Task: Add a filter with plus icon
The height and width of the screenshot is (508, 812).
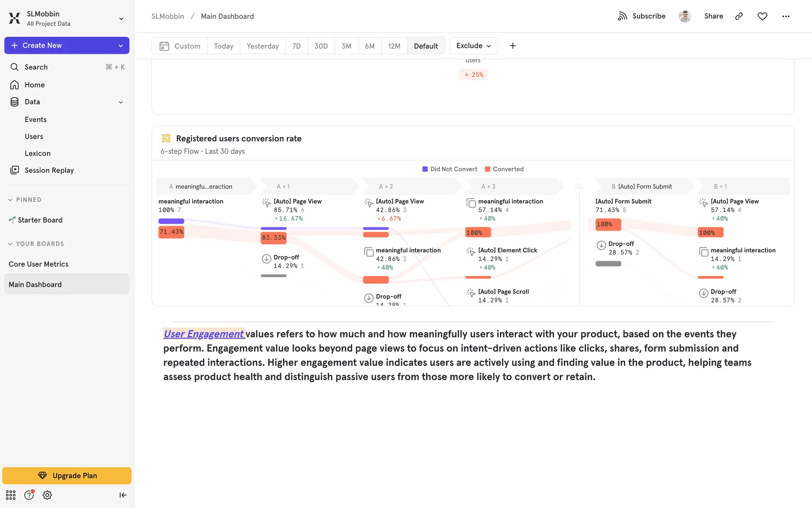Action: click(513, 46)
